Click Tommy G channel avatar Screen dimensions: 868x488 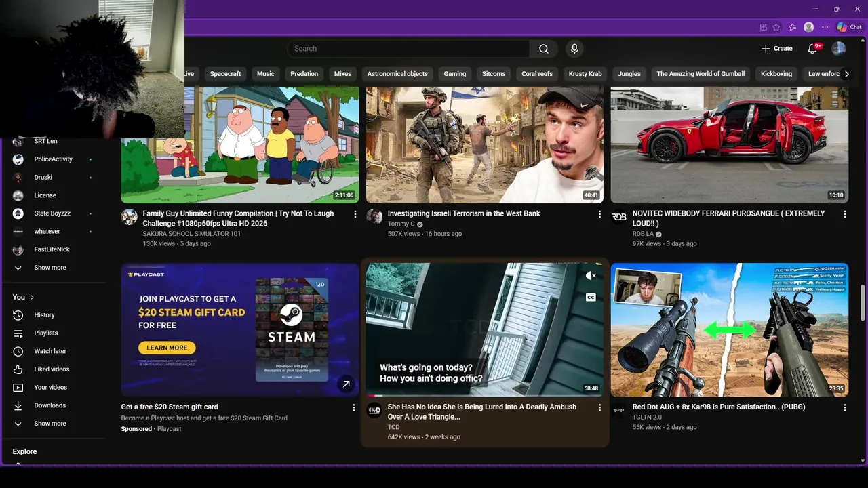pyautogui.click(x=374, y=216)
